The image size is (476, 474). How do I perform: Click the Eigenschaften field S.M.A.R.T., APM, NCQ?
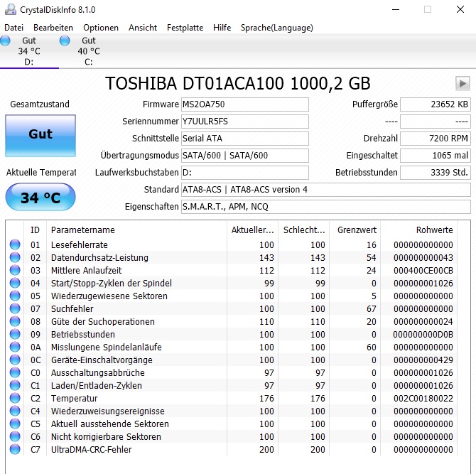pyautogui.click(x=326, y=207)
